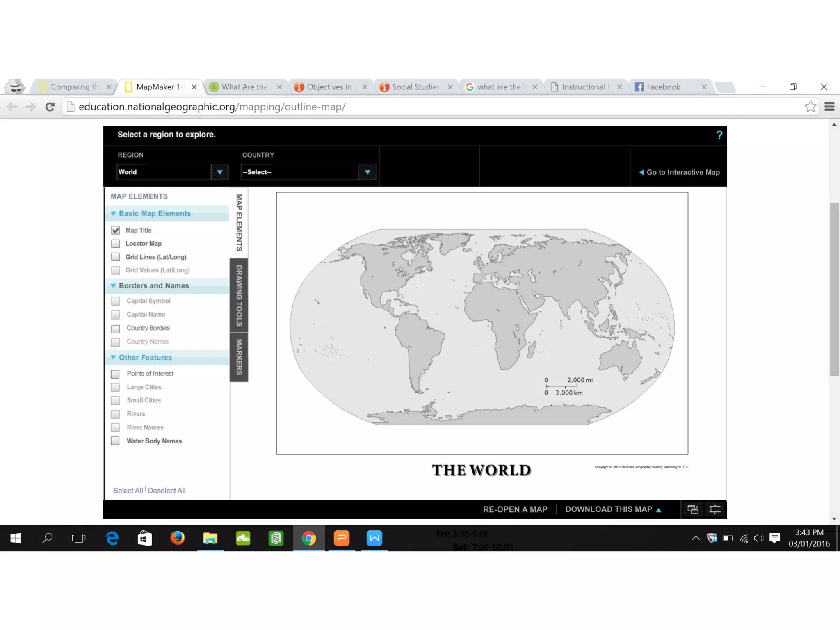This screenshot has height=630, width=840.
Task: Open Firefox from the taskbar
Action: pyautogui.click(x=177, y=538)
